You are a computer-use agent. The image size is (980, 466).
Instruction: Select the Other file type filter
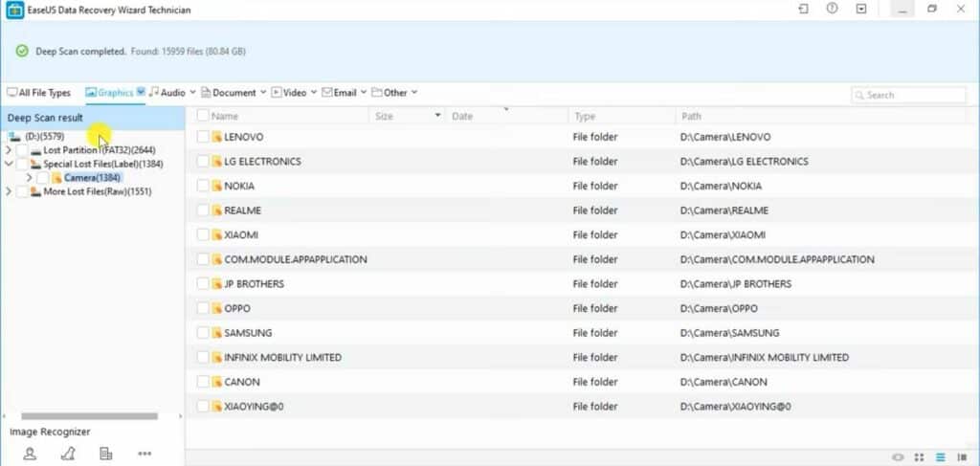[x=389, y=93]
